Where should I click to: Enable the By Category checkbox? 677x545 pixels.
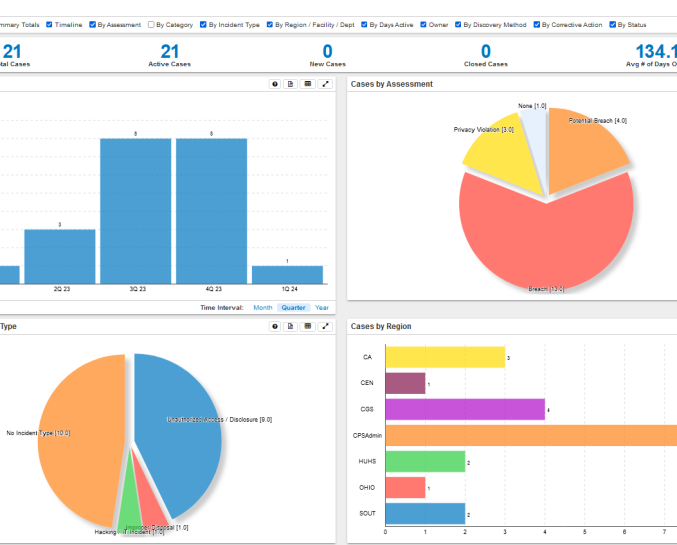pyautogui.click(x=151, y=24)
